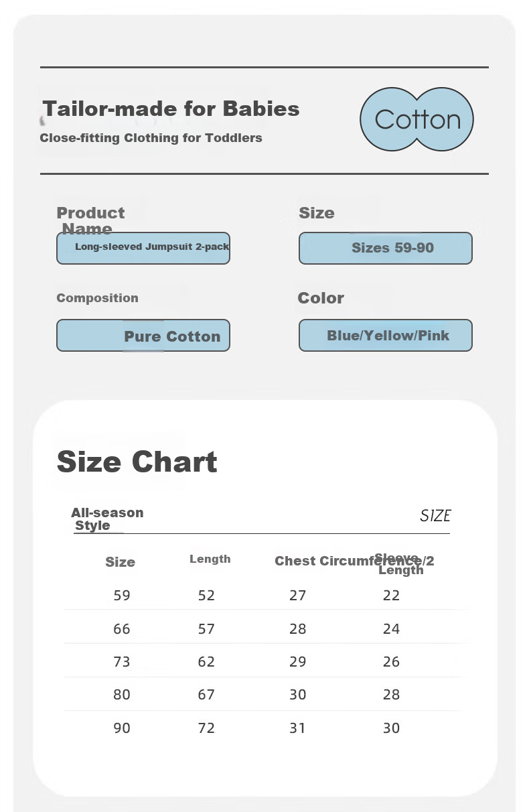
Task: Select size 80 in the chart
Action: 122,694
